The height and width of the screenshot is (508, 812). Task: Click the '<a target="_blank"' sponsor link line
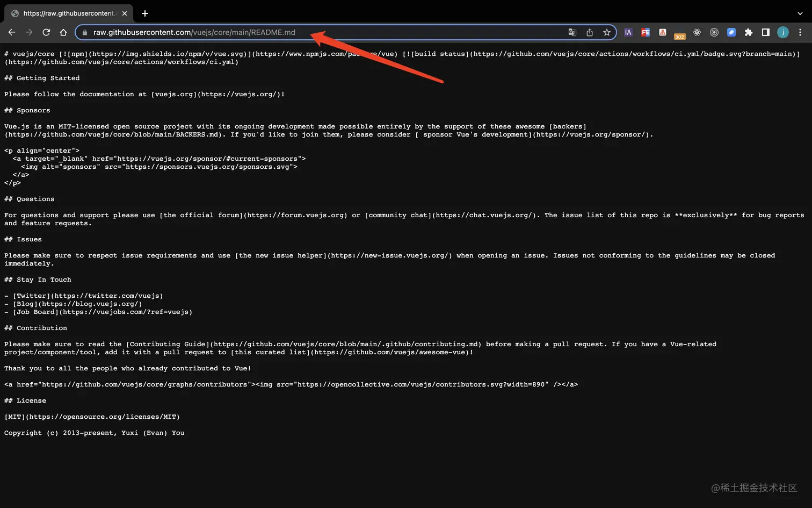point(159,159)
